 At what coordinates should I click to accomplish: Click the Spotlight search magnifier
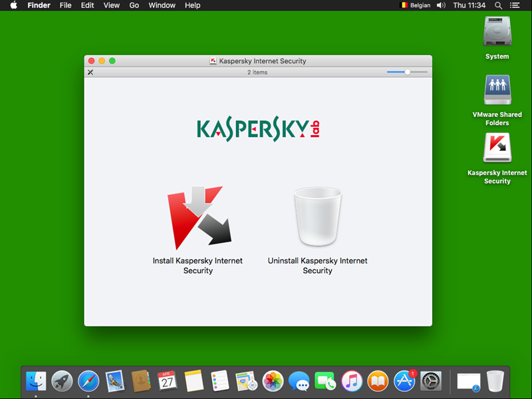coord(499,5)
